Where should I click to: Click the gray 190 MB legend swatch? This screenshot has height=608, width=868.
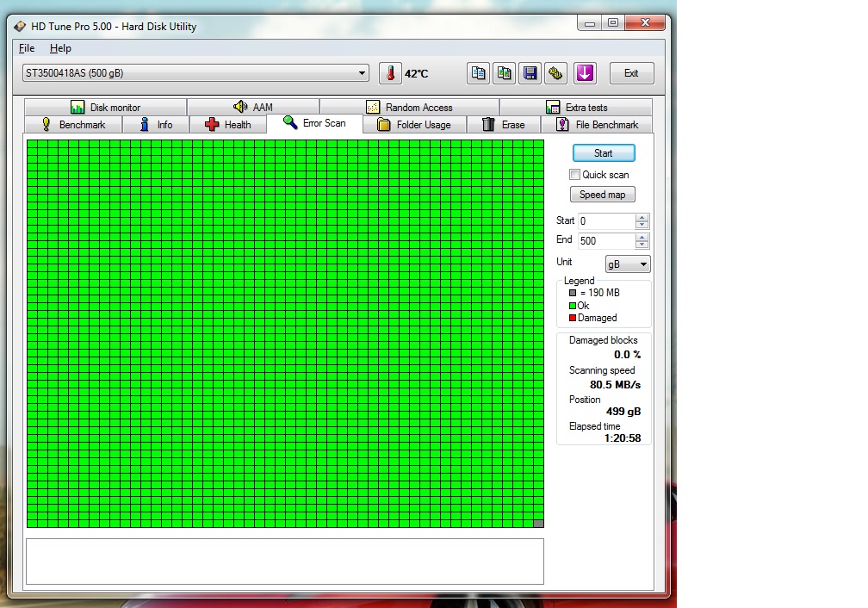click(x=573, y=293)
